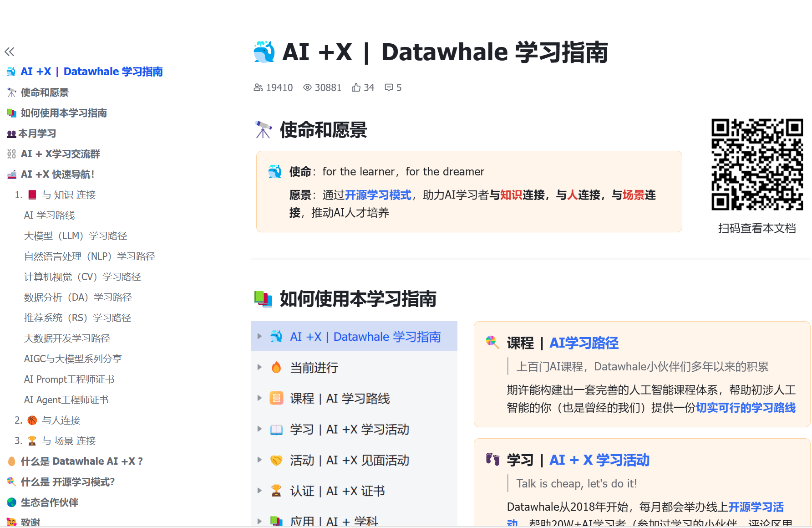Open 数据分析（DA）学习路径 entry

(x=78, y=297)
